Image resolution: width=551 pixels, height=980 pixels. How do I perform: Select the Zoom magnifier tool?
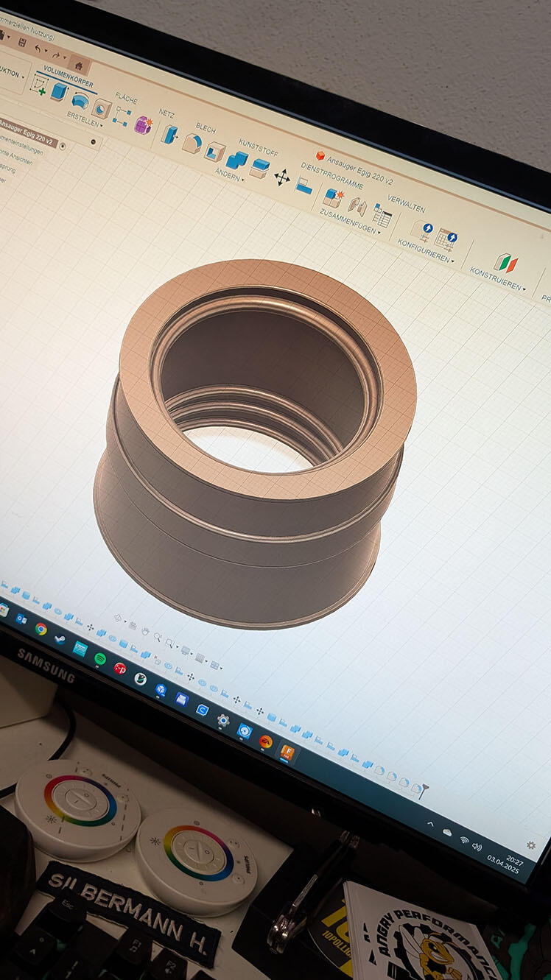pos(157,637)
